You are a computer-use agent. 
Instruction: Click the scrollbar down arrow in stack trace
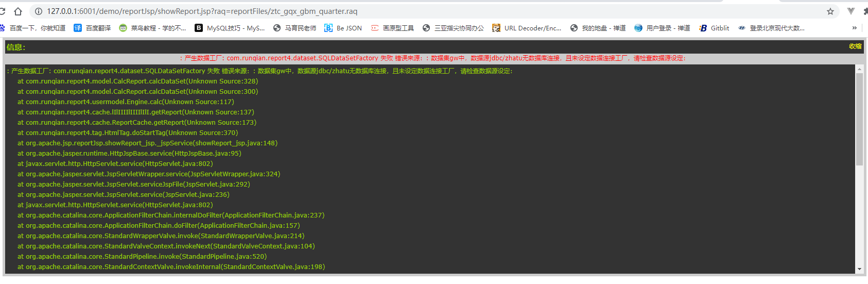click(x=859, y=269)
